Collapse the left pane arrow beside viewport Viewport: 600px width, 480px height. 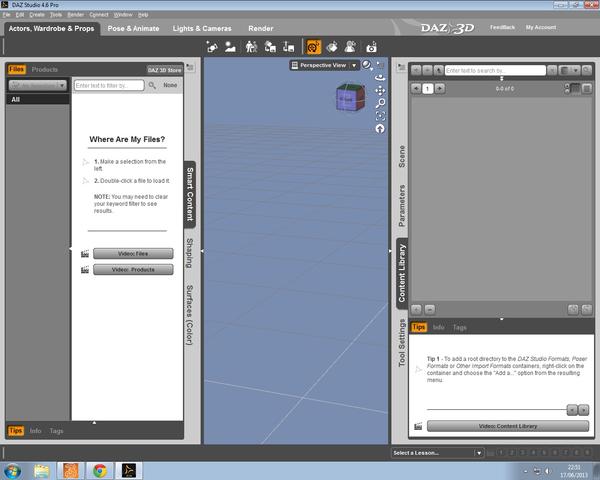coord(202,251)
